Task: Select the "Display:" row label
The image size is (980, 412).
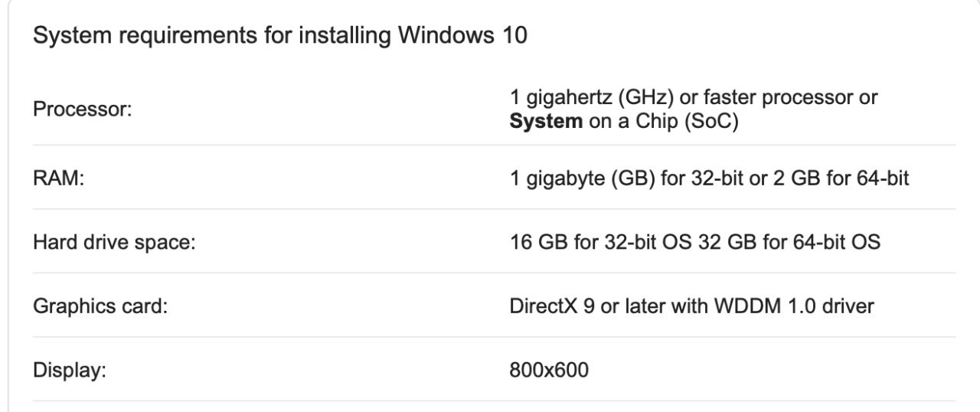Action: pyautogui.click(x=69, y=371)
